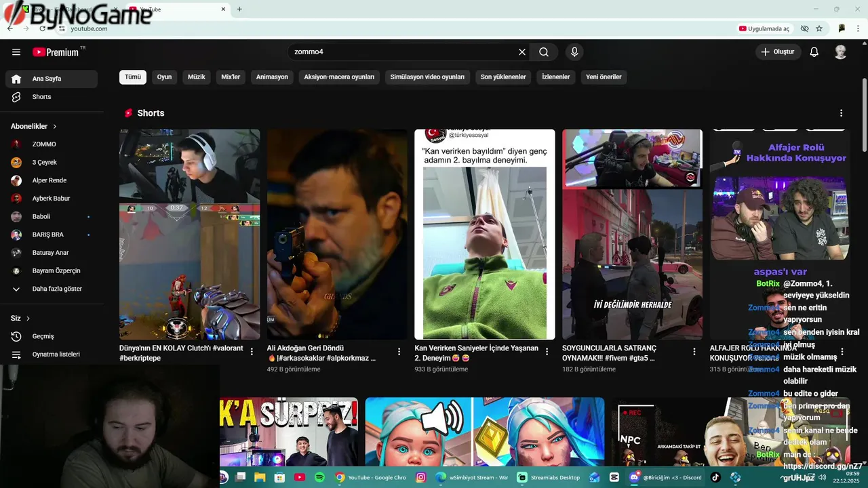Open Oynatma listeleri in the sidebar
This screenshot has height=488, width=868.
52,354
